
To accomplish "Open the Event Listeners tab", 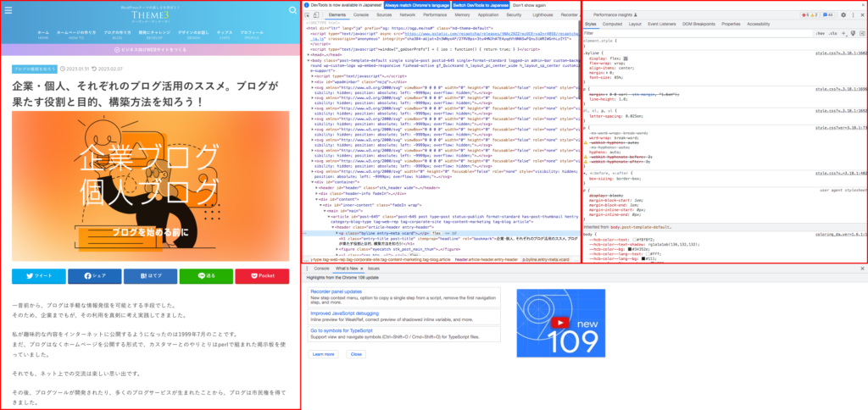I will click(662, 25).
